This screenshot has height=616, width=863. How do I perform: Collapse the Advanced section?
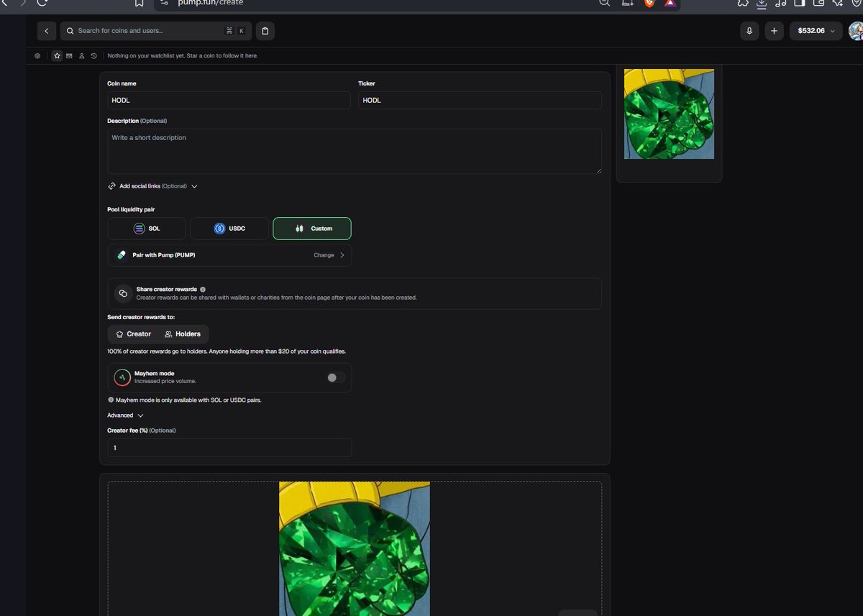(x=126, y=415)
